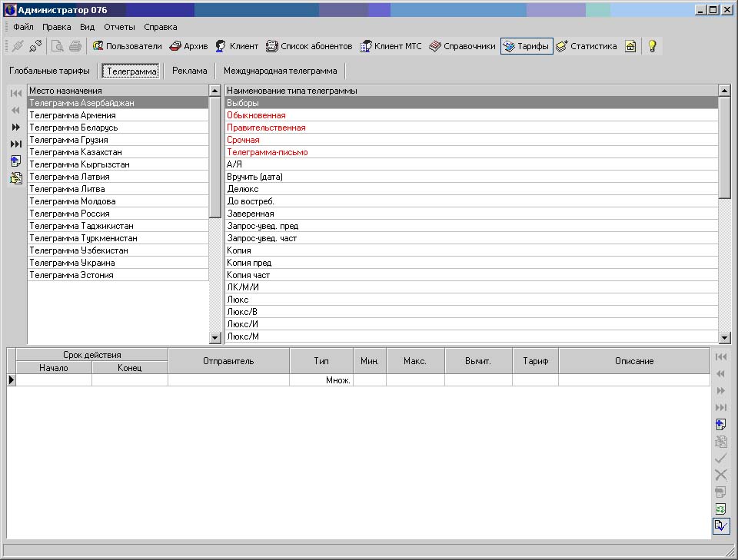Jump to last record in destination list

point(16,144)
